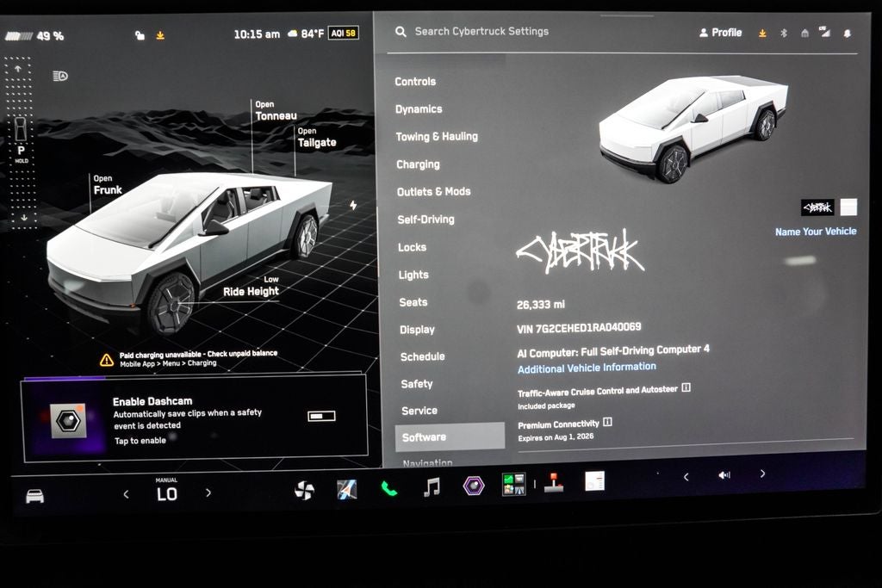
Task: Select the Software settings menu
Action: (x=450, y=436)
